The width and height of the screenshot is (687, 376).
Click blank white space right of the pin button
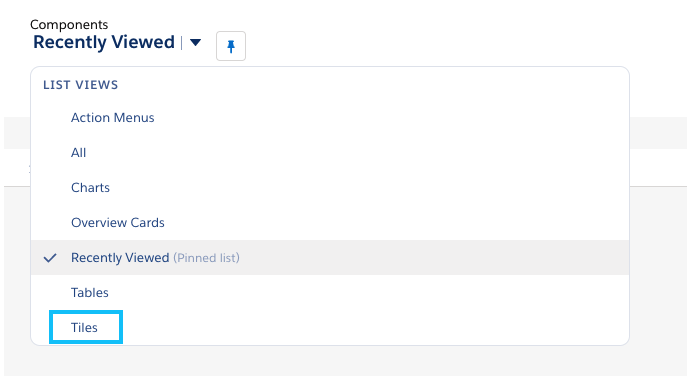[438, 44]
